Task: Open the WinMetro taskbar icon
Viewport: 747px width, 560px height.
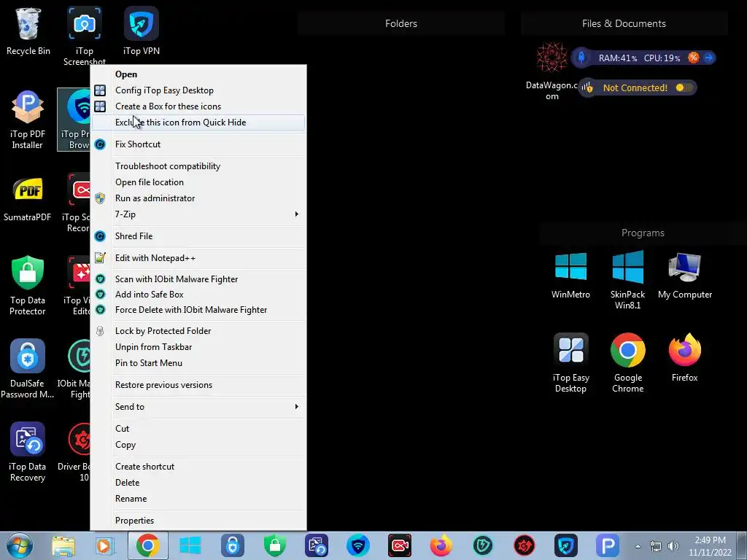Action: pos(190,546)
